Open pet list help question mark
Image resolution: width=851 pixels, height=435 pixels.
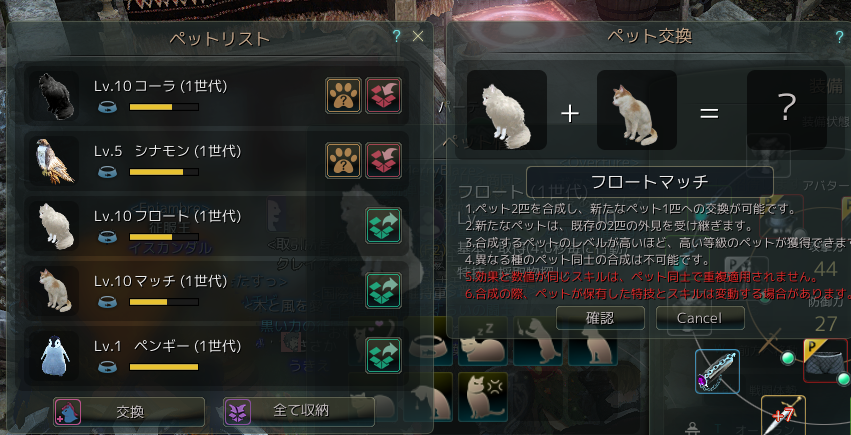397,36
